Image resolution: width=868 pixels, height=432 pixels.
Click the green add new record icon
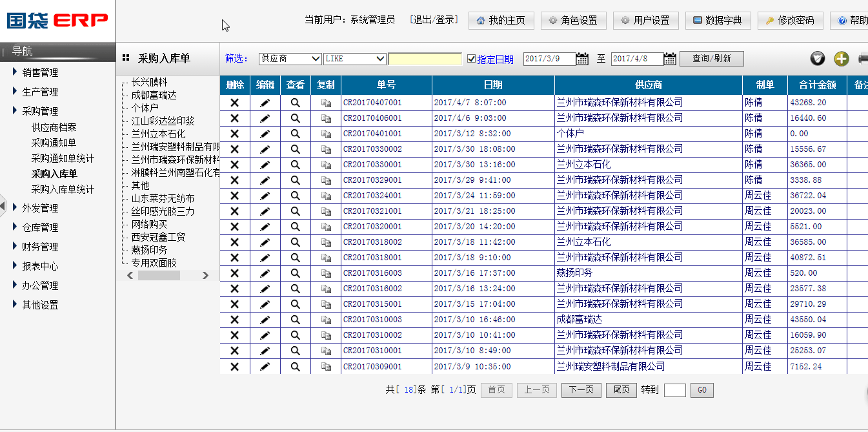841,59
